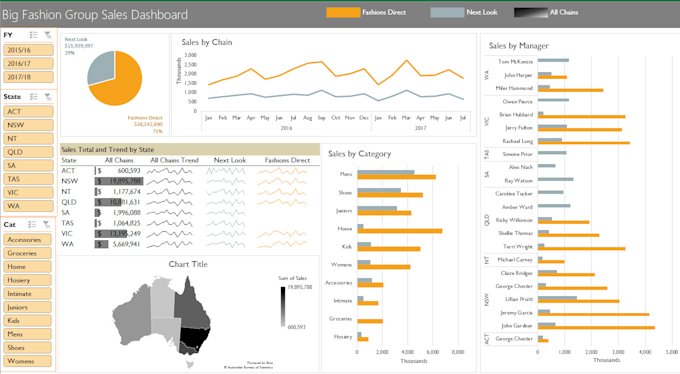
Task: Filter category by Womens
Action: (27, 361)
